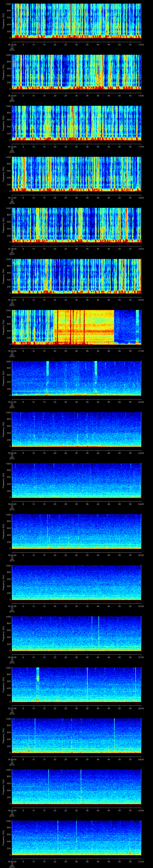Select the spectrogram panel starting at 18:14:00
Screen dimensions: 153x868
tap(77, 21)
